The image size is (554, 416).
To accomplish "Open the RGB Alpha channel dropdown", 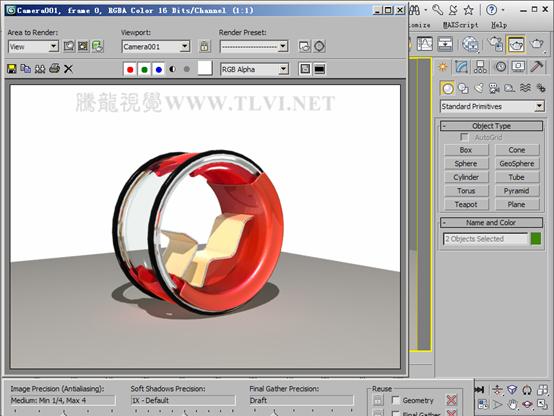I will tap(283, 69).
